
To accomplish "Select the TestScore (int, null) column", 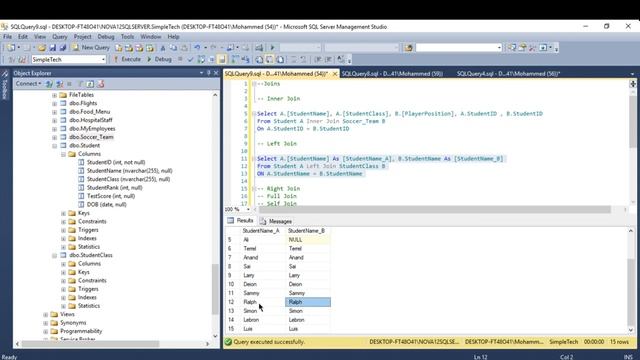I will pos(111,196).
